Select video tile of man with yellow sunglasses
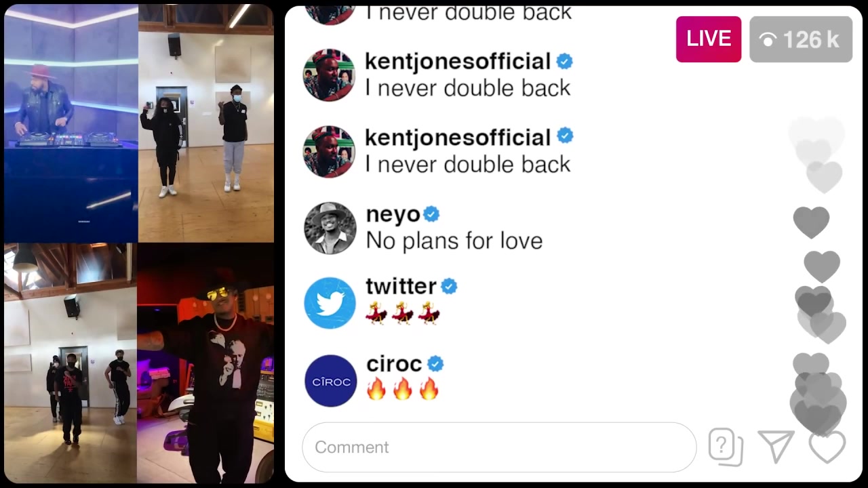The height and width of the screenshot is (488, 868). (x=205, y=363)
